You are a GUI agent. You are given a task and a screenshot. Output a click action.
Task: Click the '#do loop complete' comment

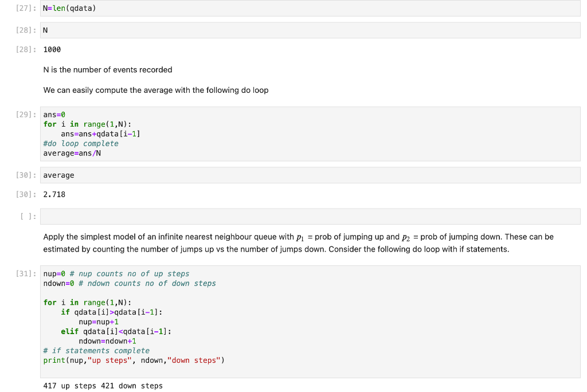81,144
